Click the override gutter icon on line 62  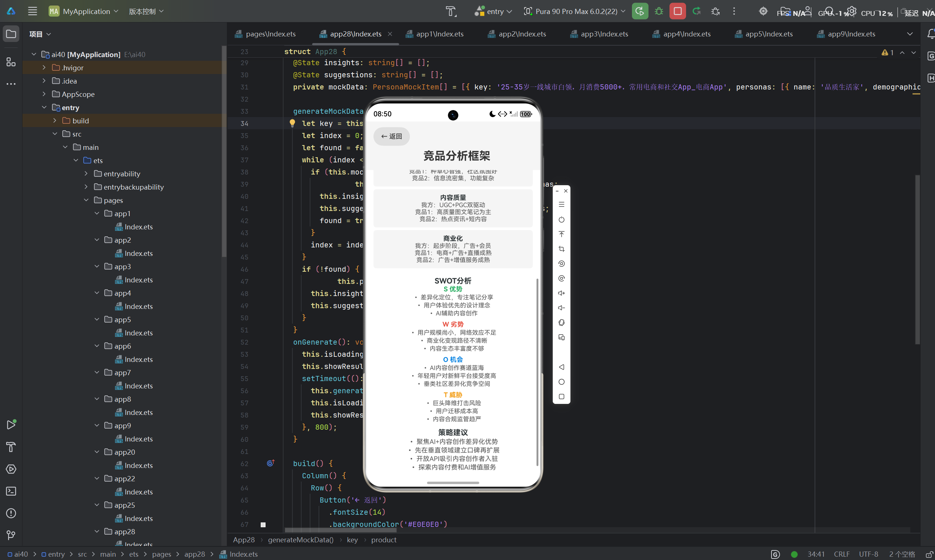coord(271,463)
